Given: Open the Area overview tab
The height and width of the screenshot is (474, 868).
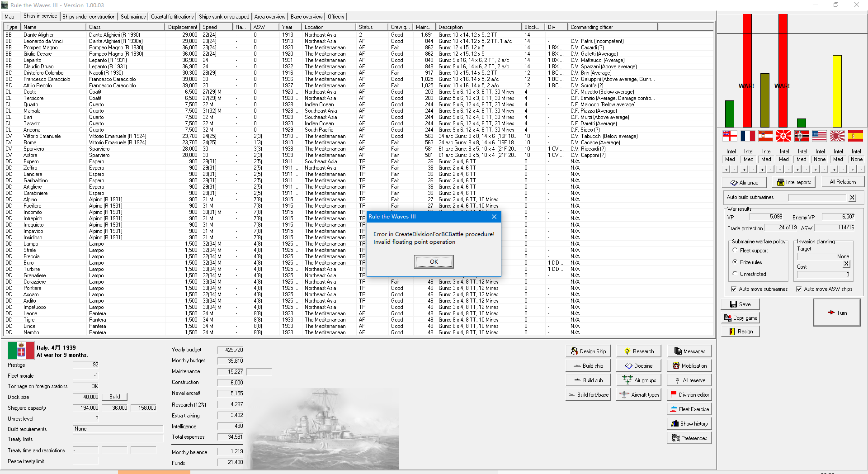Looking at the screenshot, I should pos(270,17).
